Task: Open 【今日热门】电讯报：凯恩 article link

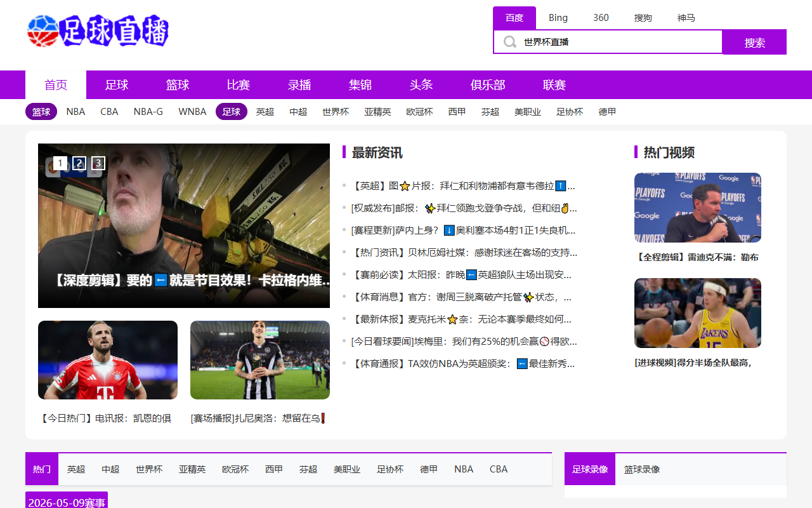Action: (x=106, y=418)
